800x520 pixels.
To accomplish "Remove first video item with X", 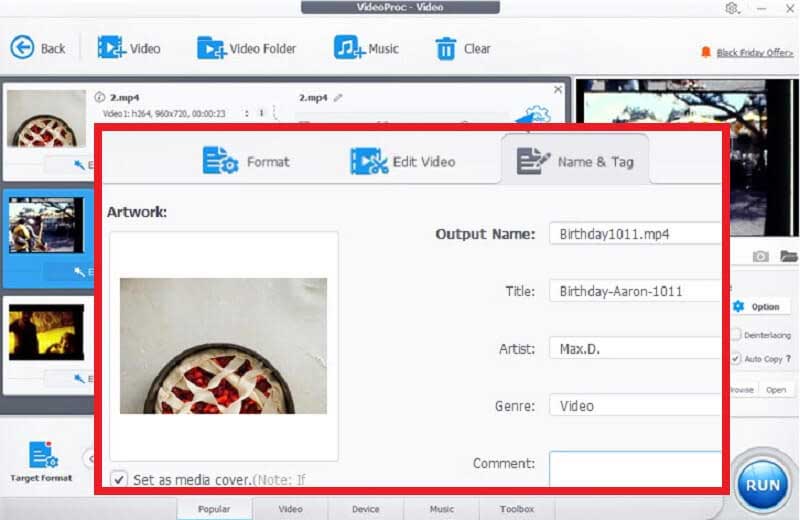I will click(x=558, y=89).
